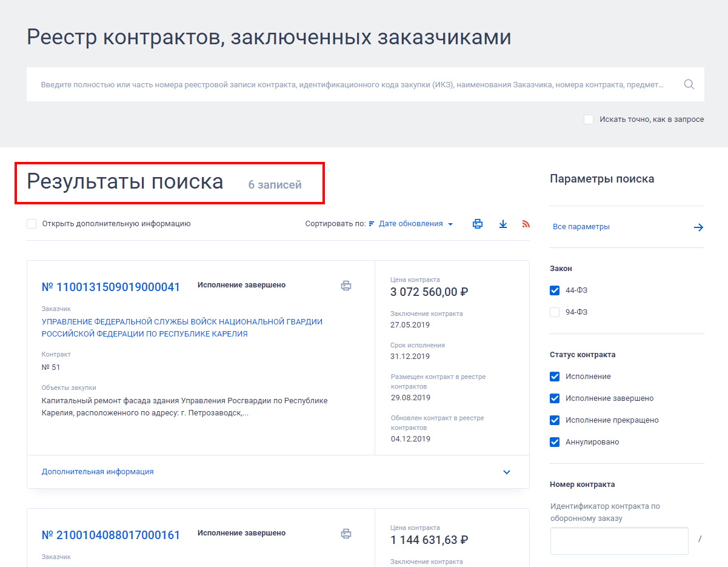Viewport: 728px width, 567px height.
Task: Click the 1 144 631,63 ₽ contract price
Action: (429, 540)
